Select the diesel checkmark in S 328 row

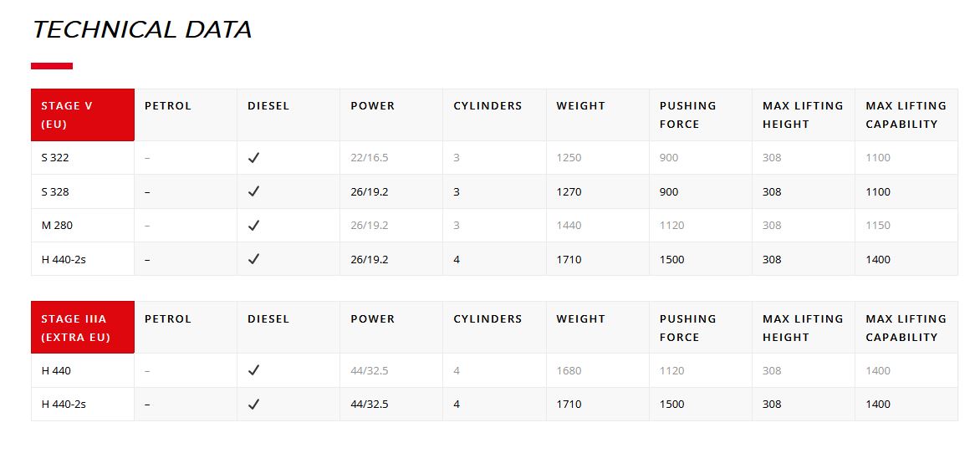pos(254,191)
